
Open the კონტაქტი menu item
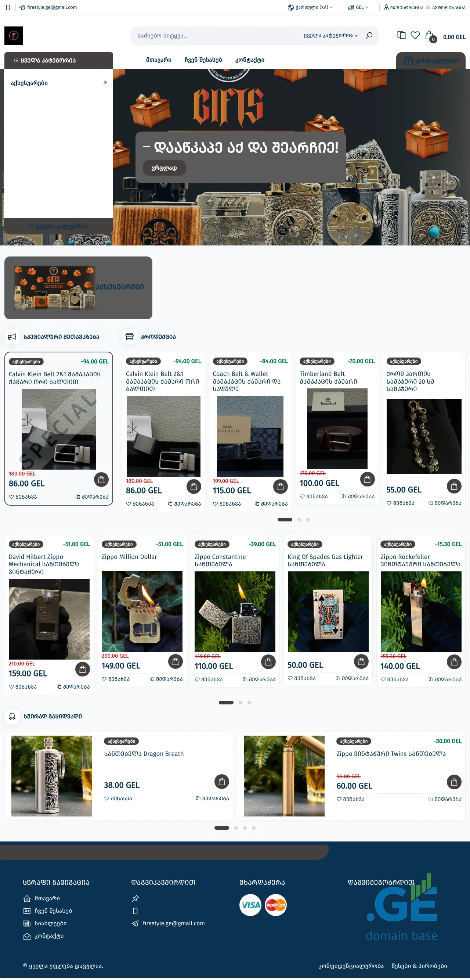click(250, 60)
